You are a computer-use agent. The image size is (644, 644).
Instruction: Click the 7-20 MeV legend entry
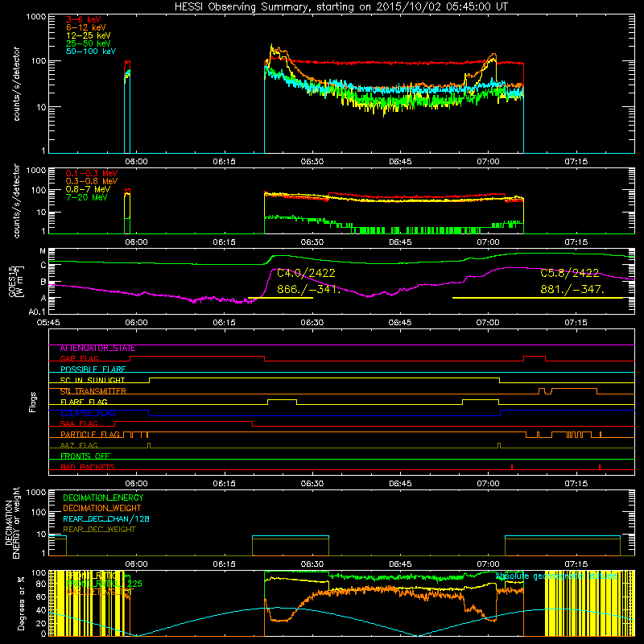point(86,197)
